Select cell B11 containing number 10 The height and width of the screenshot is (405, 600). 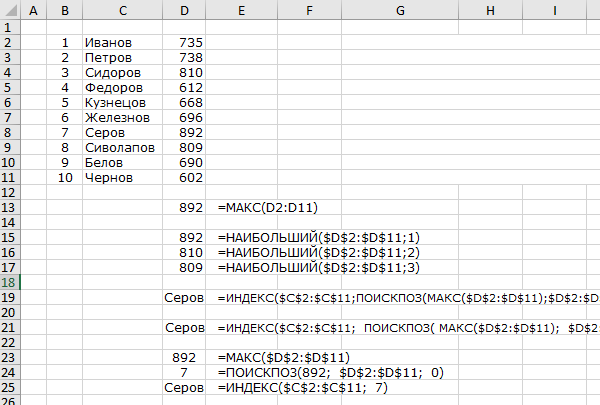coord(65,177)
